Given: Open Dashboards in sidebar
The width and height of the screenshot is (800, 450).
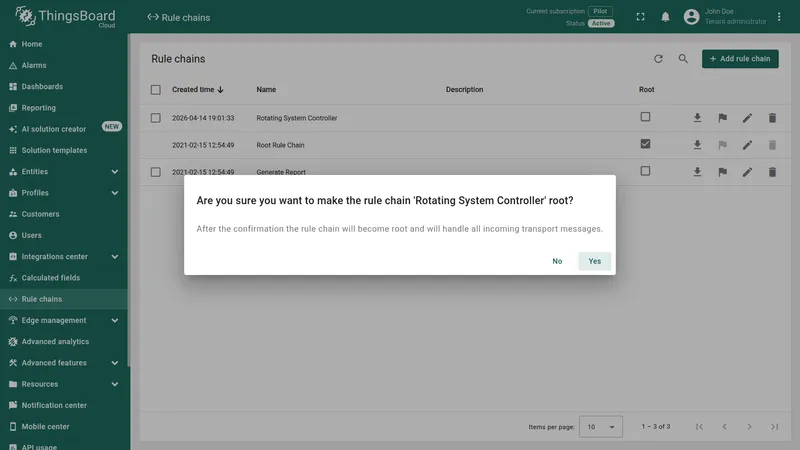Looking at the screenshot, I should point(64,87).
